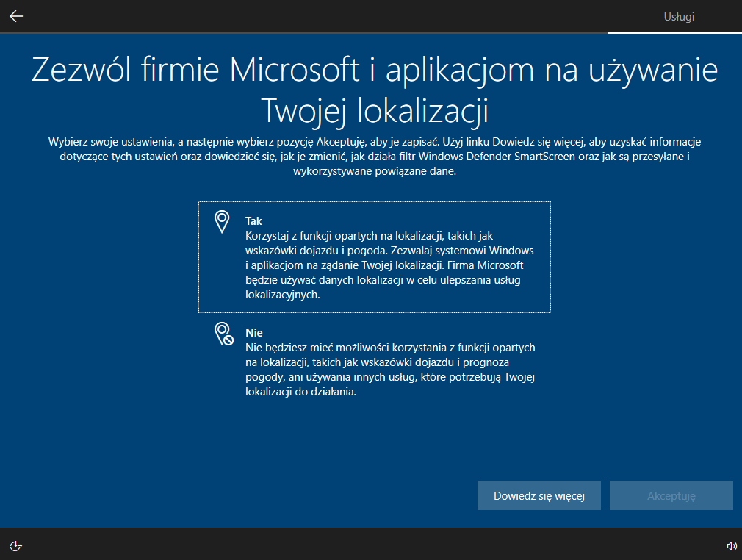This screenshot has width=742, height=560.
Task: Click the description "Korzystaj z funkcji opartych na lokalizacji"
Action: click(389, 265)
